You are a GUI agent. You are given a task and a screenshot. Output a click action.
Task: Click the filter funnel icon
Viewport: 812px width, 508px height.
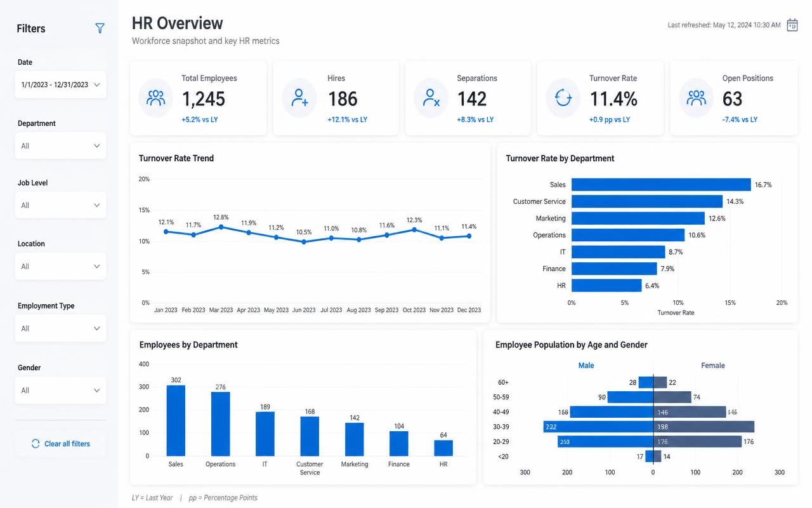click(100, 28)
